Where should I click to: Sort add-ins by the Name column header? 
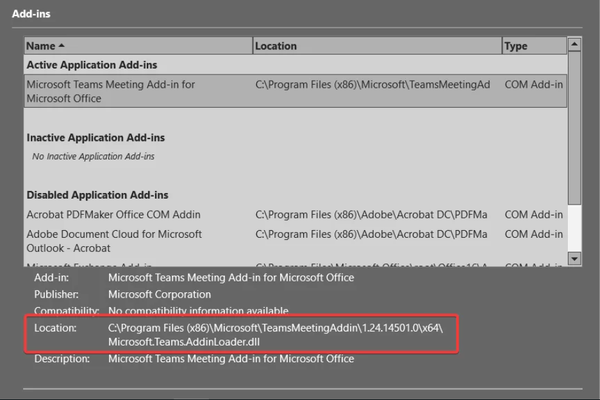pos(138,46)
